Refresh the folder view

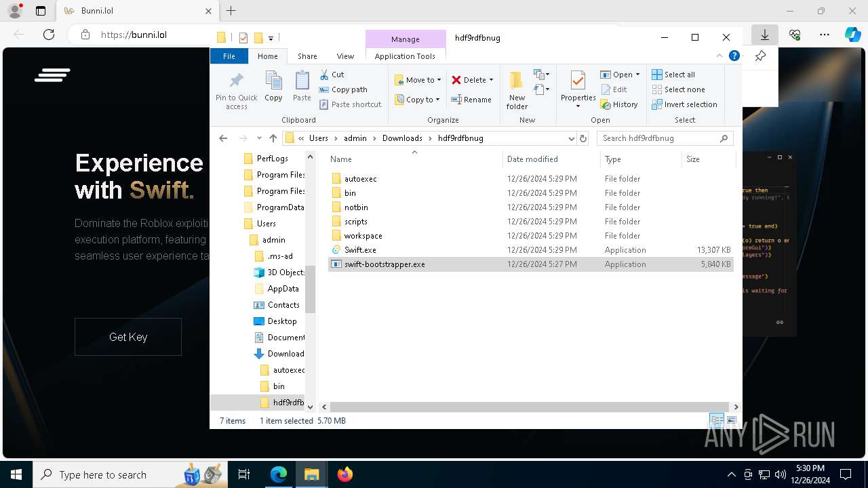583,138
